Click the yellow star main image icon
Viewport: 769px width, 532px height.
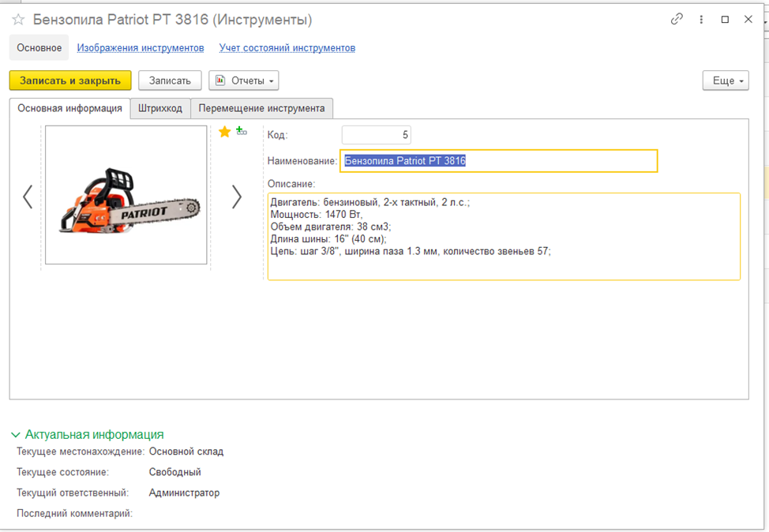224,132
